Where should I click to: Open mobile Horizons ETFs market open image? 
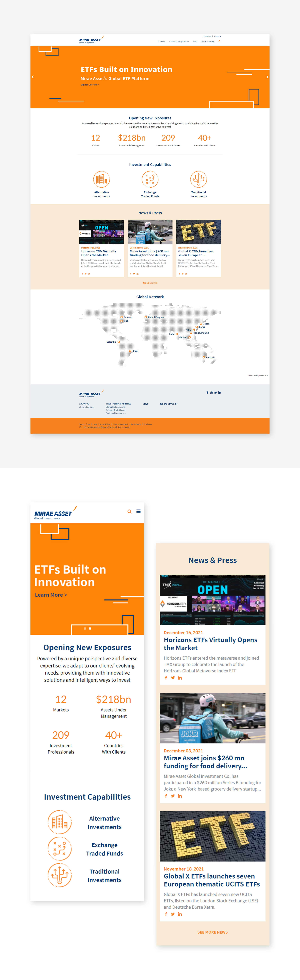tap(212, 600)
